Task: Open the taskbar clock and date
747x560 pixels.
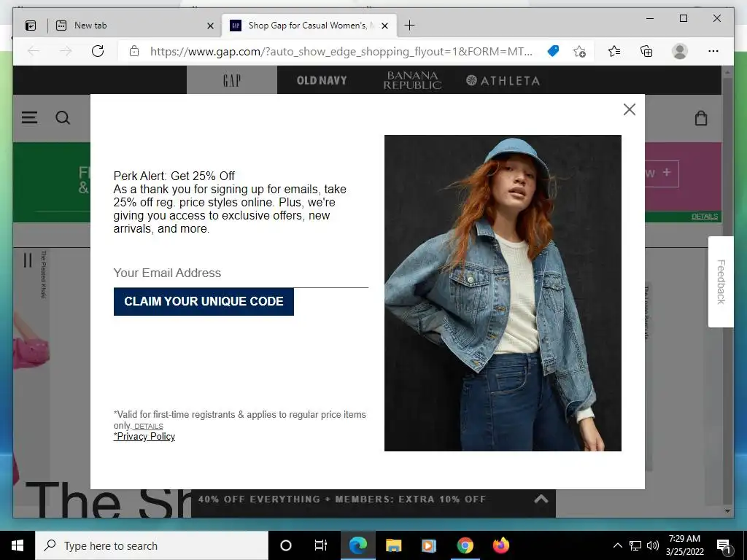Action: pyautogui.click(x=684, y=545)
